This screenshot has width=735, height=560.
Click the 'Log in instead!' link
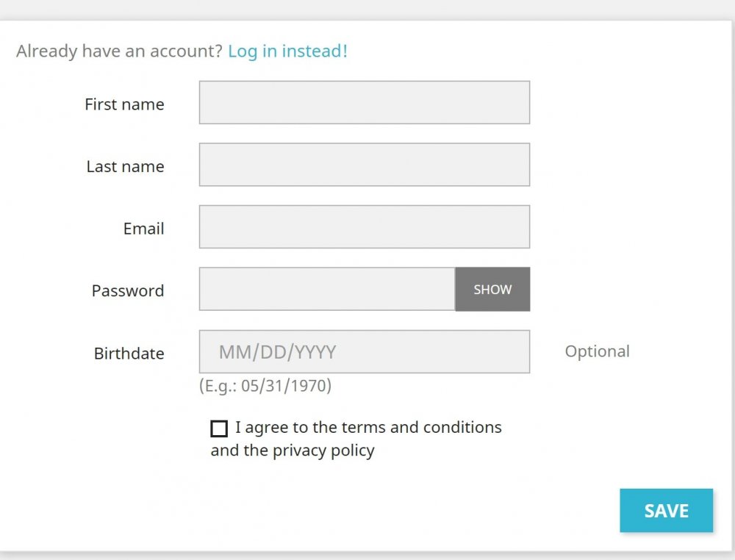point(287,51)
